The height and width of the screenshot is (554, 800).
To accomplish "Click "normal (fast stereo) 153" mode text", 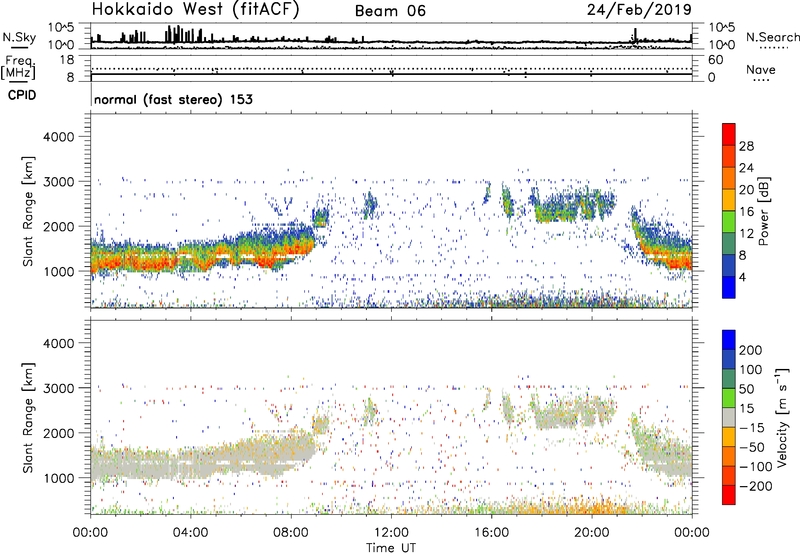I will pyautogui.click(x=173, y=99).
